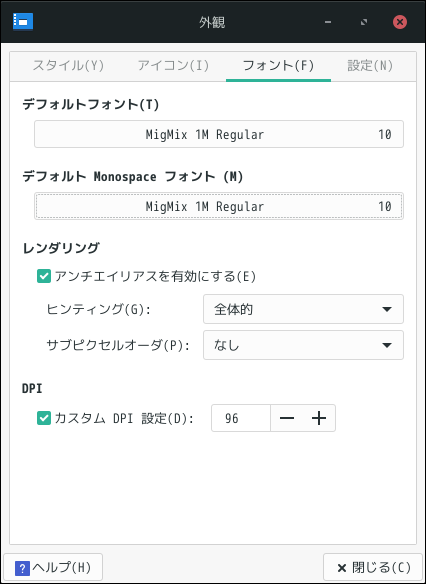
Task: Decrease DPI with the minus button
Action: coord(287,418)
